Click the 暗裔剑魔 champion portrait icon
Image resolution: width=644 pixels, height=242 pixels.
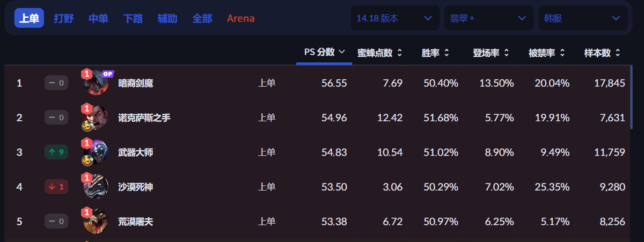97,83
